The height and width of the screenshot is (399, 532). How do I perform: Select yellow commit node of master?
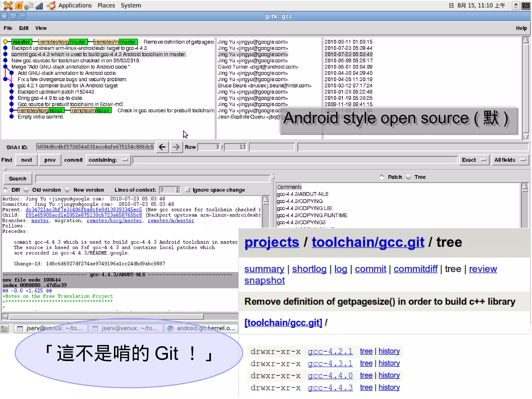pos(5,42)
